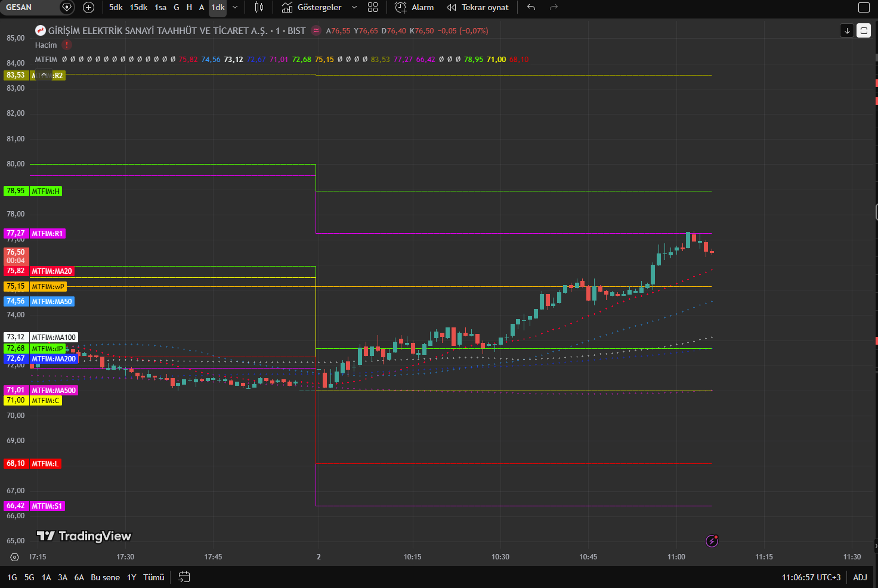Open the layout grid selector
Screen dimensions: 878x588
point(373,8)
